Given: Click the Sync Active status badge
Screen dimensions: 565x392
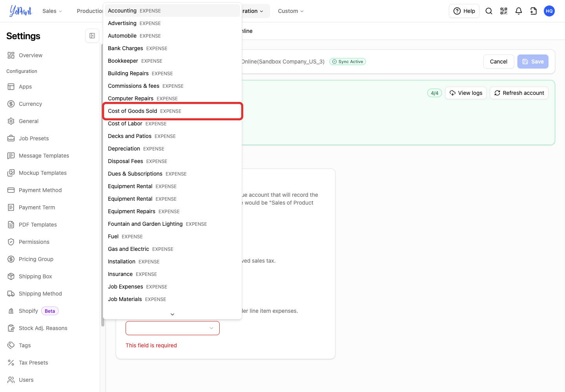Looking at the screenshot, I should [x=348, y=62].
